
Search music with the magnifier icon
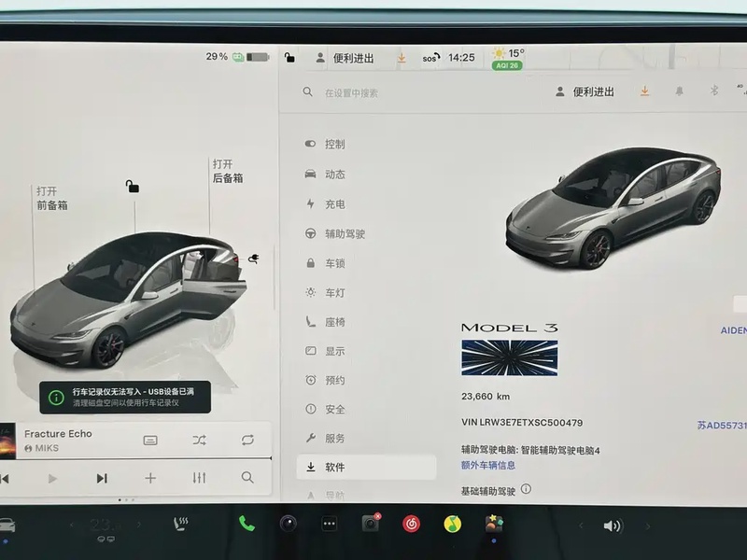(247, 478)
